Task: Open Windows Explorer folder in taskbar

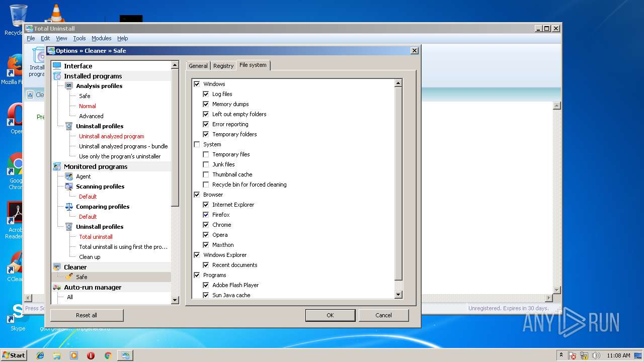Action: [57, 355]
